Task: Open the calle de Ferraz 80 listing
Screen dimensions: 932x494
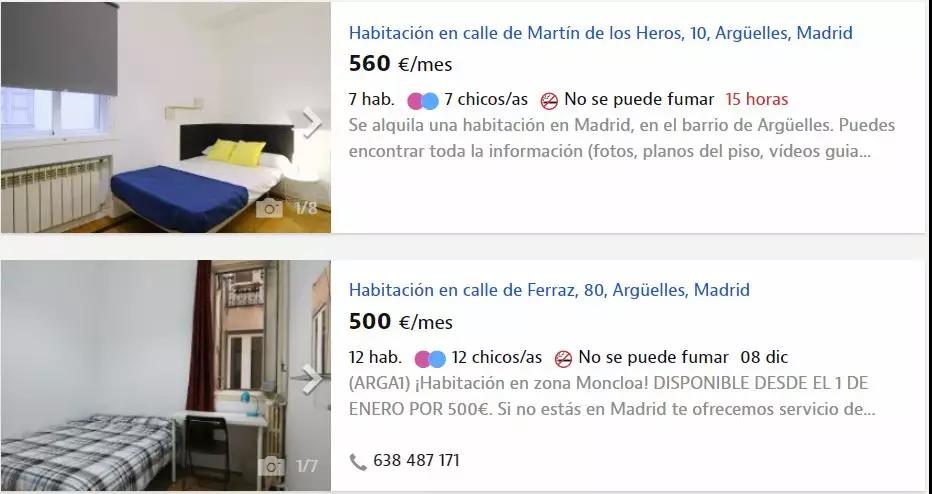Action: click(549, 290)
